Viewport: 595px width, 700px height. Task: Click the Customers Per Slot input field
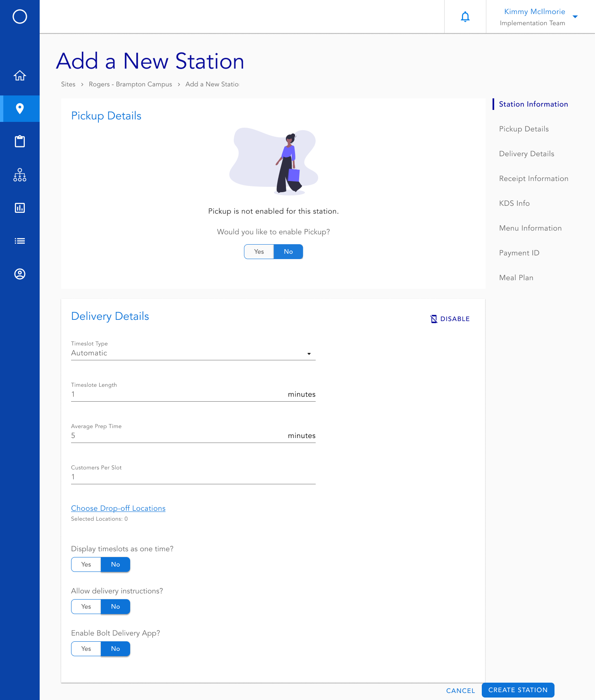193,477
